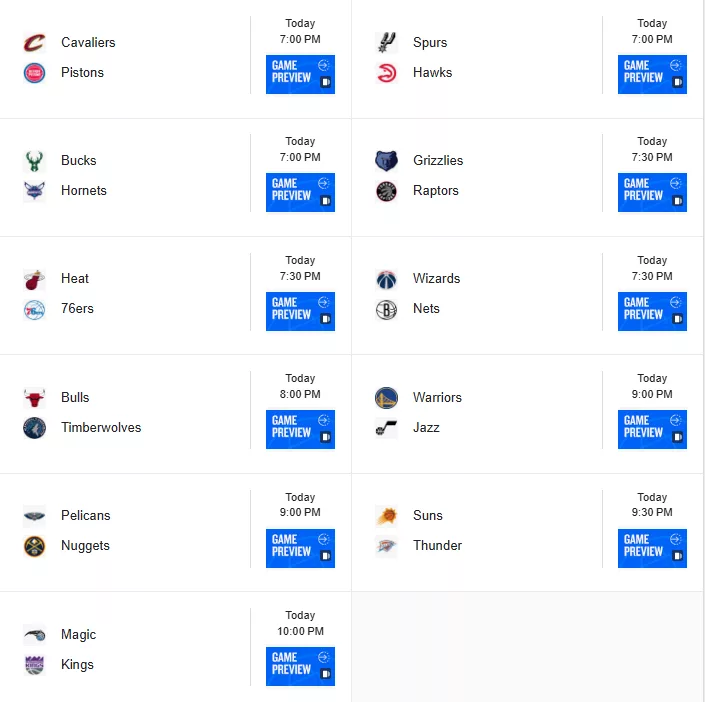The image size is (705, 702).
Task: Click the Suns team logo
Action: pyautogui.click(x=386, y=516)
